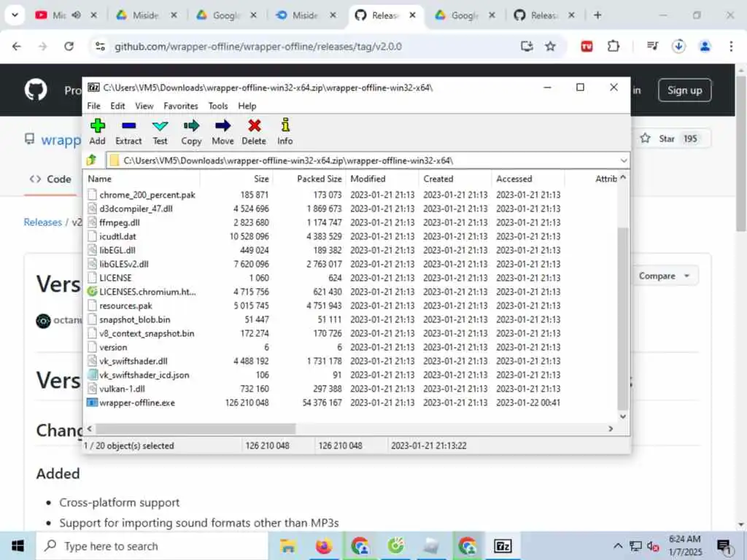747x560 pixels.
Task: Click the GitHub logo in the page header
Action: coord(36,90)
